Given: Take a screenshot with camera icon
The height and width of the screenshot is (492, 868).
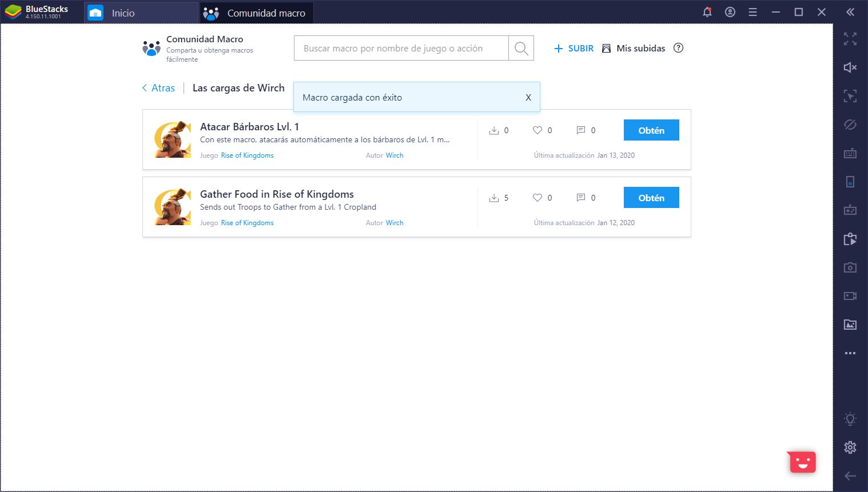Looking at the screenshot, I should click(850, 267).
